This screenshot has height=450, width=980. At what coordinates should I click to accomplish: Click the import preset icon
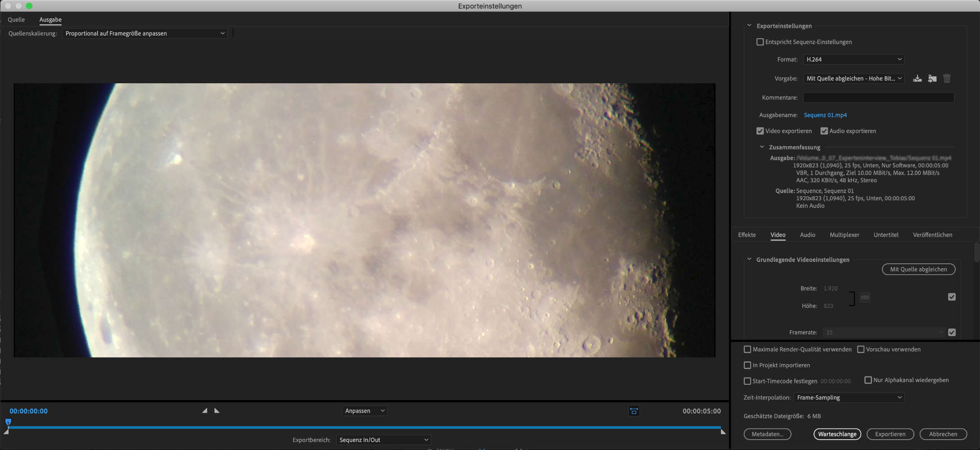[x=932, y=79]
